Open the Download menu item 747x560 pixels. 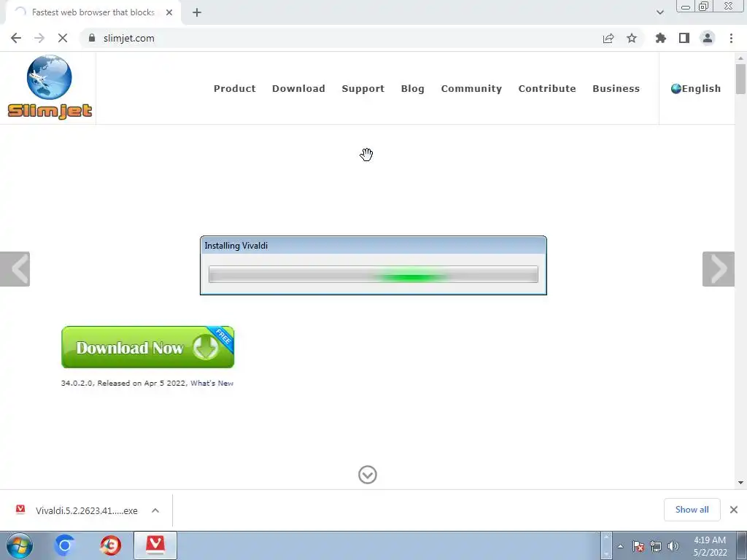[x=298, y=88]
